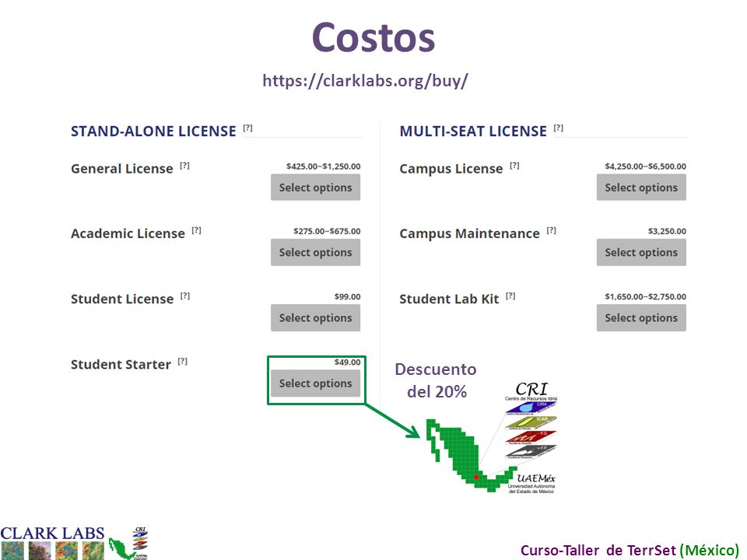
Task: Click the Descuento del 20% text
Action: click(436, 380)
